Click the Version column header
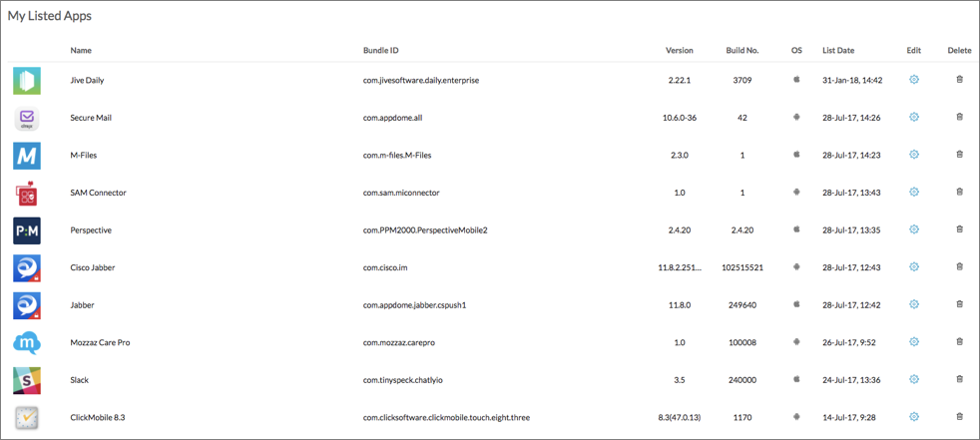 [x=680, y=51]
